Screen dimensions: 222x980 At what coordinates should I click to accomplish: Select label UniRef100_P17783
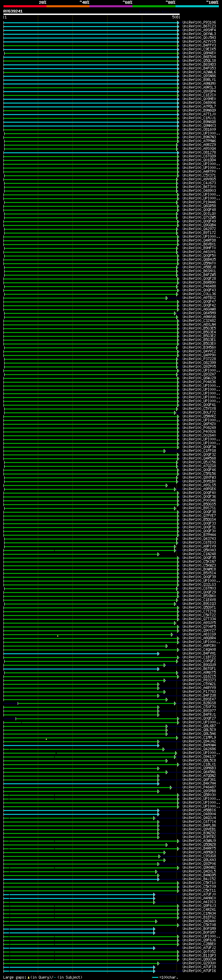[199, 691]
